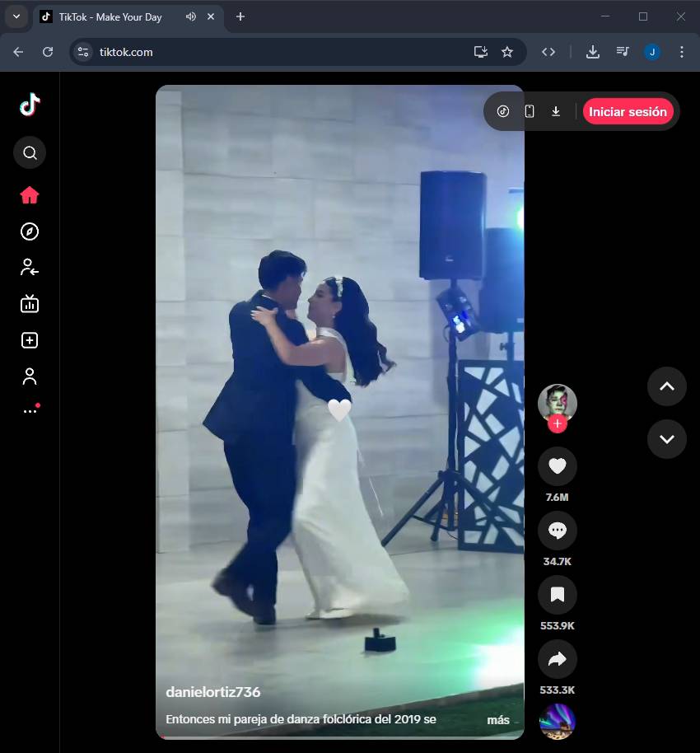Image resolution: width=700 pixels, height=753 pixels.
Task: Open the comments on this video
Action: [x=557, y=531]
